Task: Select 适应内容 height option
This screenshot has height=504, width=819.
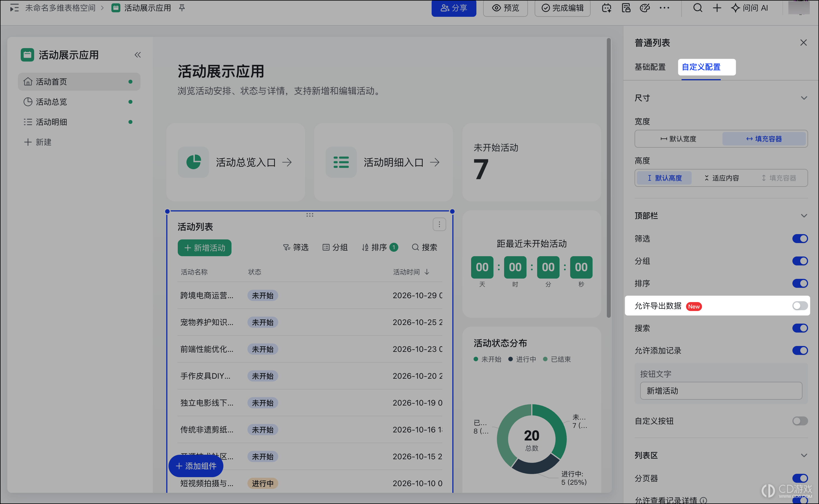Action: click(721, 178)
